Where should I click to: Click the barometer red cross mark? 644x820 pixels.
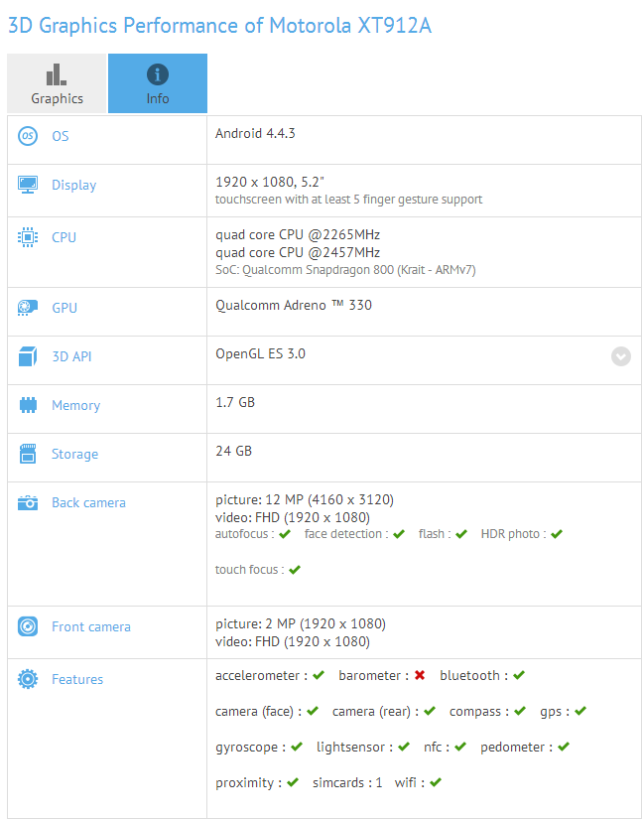(x=419, y=675)
